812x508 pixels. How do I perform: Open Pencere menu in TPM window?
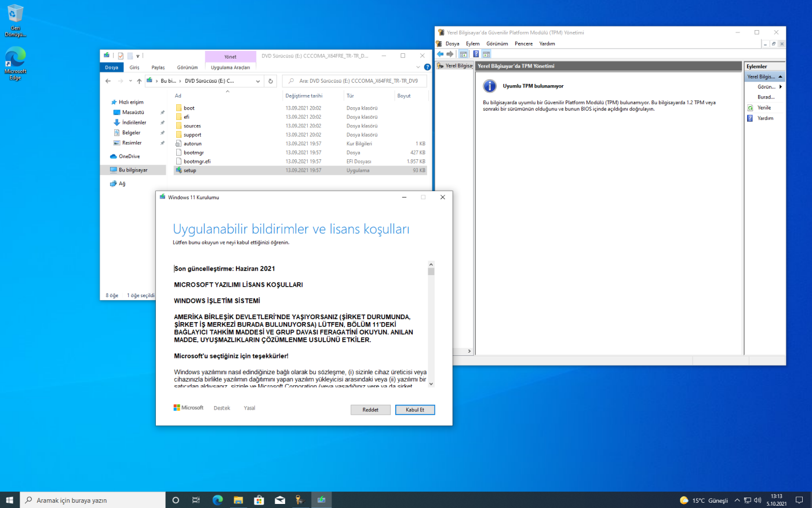(523, 43)
